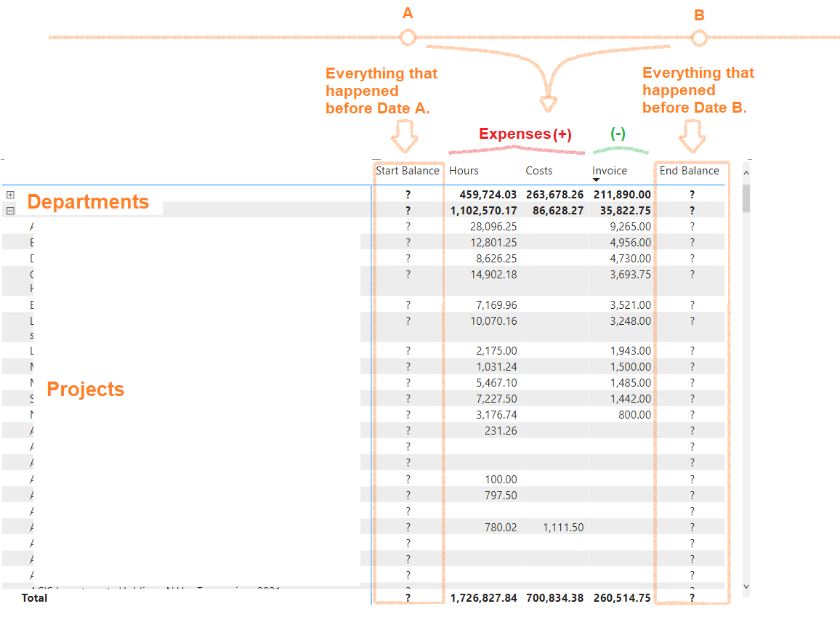Collapse the second department row with minus icon
The height and width of the screenshot is (625, 840).
coord(10,211)
